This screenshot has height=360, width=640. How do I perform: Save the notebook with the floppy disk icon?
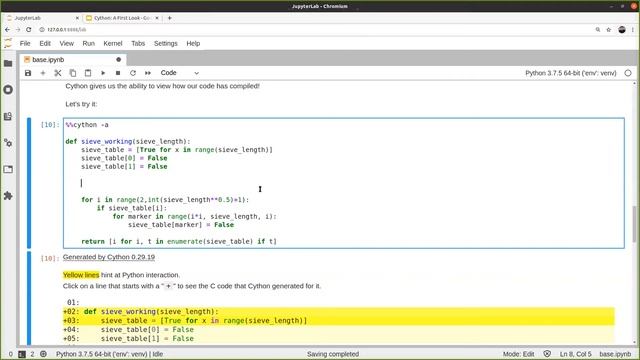pos(28,73)
